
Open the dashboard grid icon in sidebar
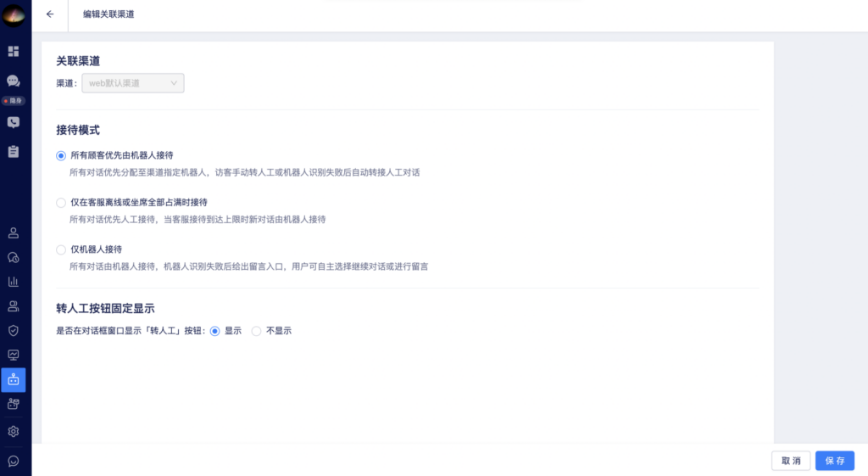(x=14, y=52)
